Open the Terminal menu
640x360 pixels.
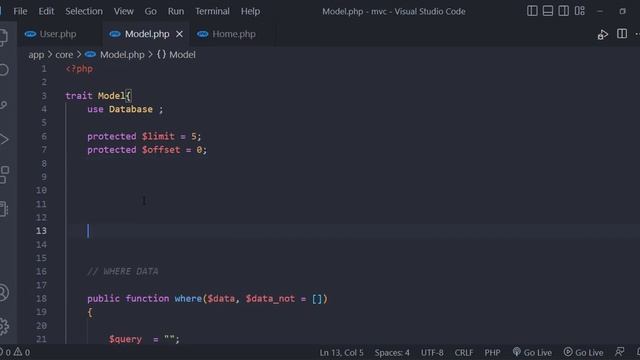click(212, 11)
